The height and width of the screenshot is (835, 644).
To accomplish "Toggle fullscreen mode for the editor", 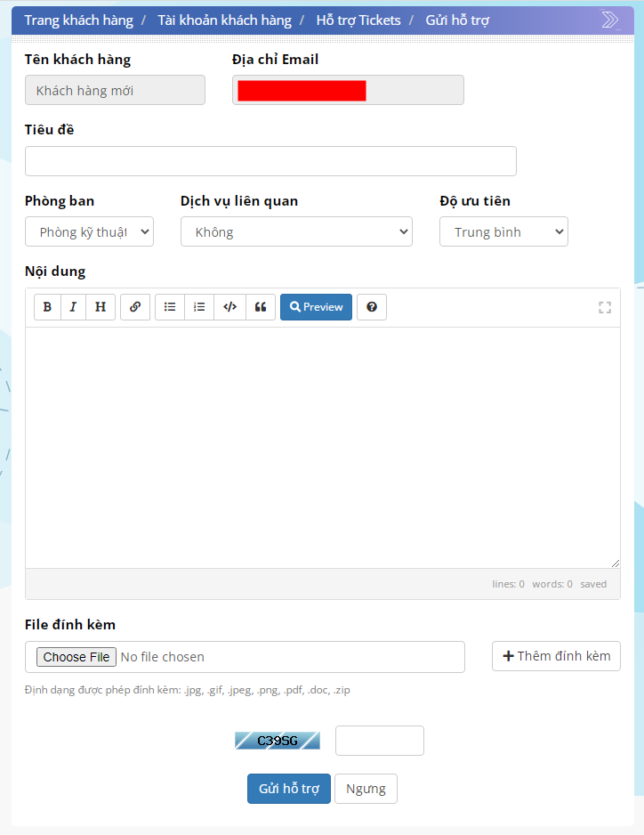I will [605, 308].
